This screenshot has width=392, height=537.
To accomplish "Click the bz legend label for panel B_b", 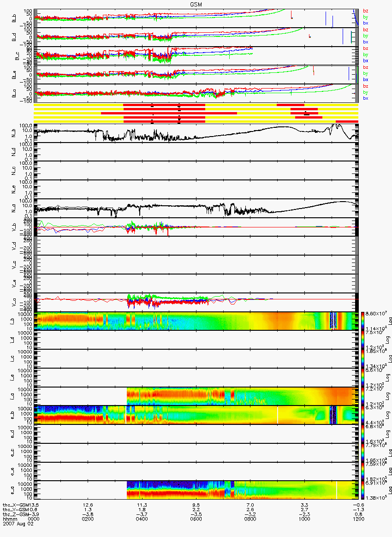I will 365,11.
